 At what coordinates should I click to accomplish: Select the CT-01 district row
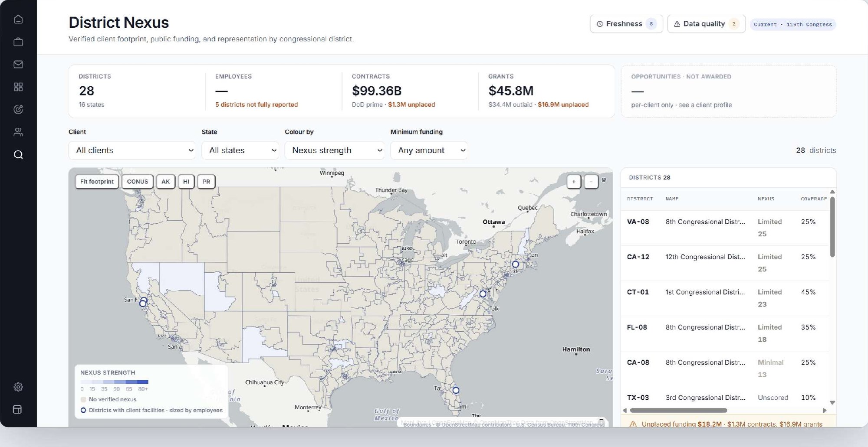725,298
